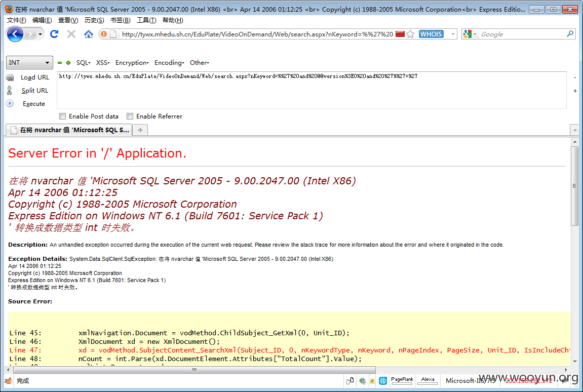
Task: Click 'Server Error in '/' Application.' heading
Action: (97, 153)
